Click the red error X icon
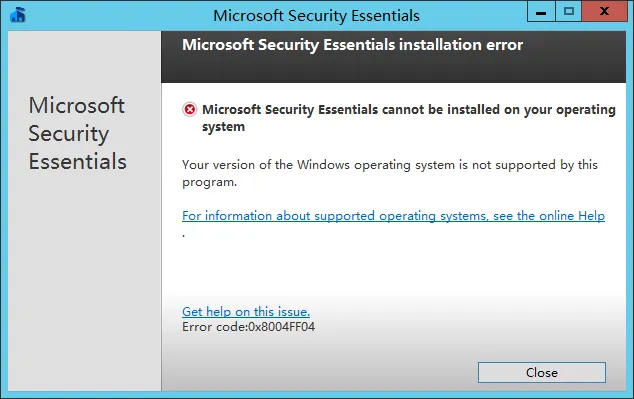 point(190,109)
